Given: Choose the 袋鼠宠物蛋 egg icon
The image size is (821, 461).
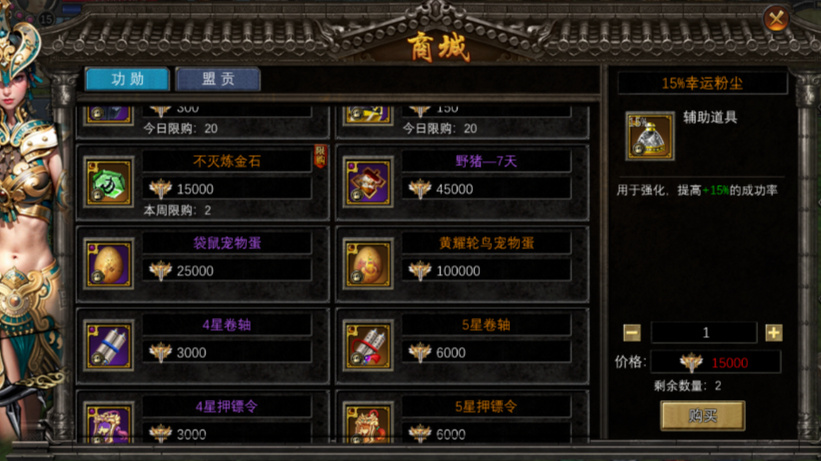Looking at the screenshot, I should click(x=109, y=263).
